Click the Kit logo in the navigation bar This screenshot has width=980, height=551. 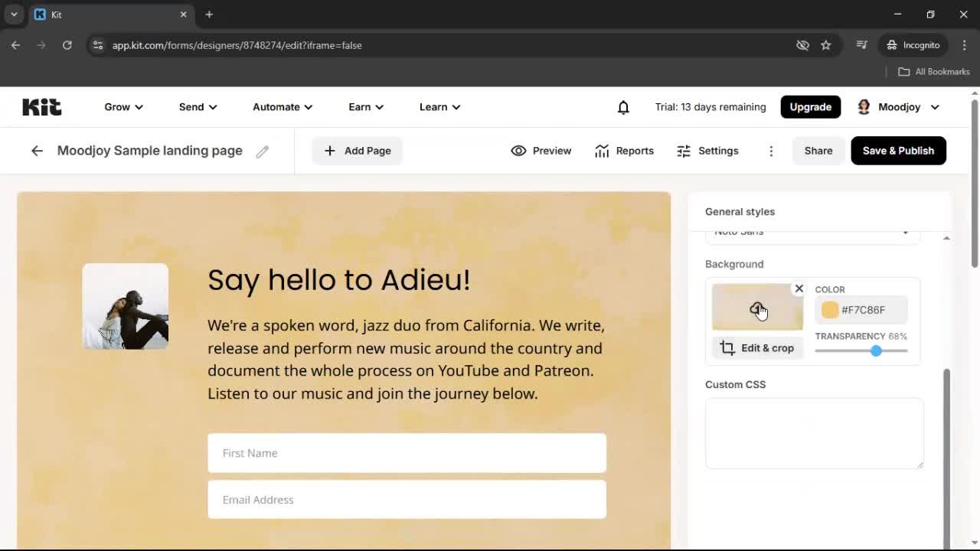(41, 106)
